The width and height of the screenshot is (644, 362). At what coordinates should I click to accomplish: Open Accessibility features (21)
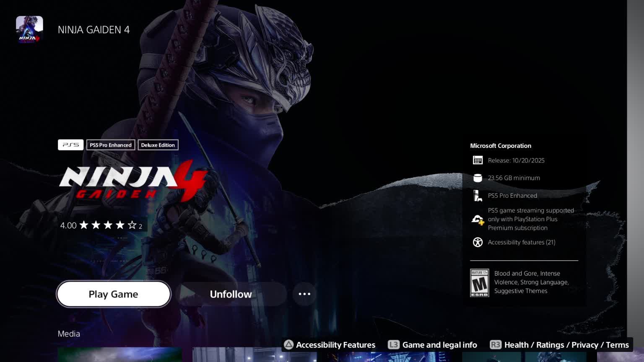[522, 242]
